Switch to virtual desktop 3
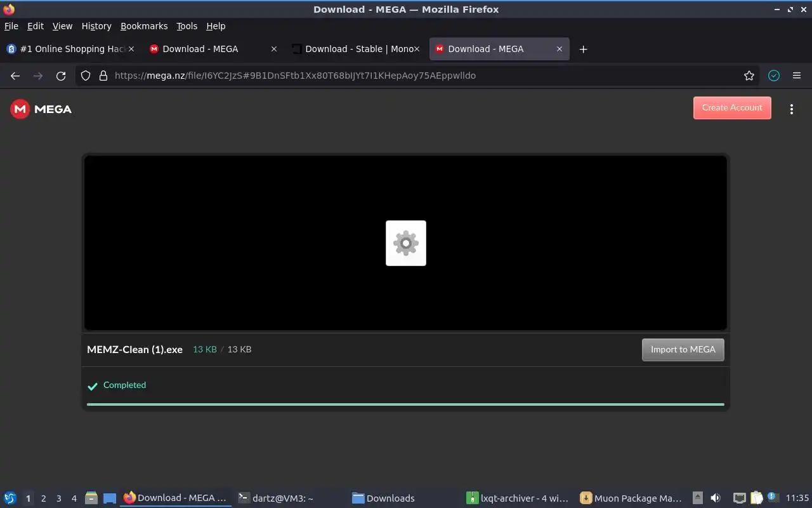 pyautogui.click(x=58, y=498)
